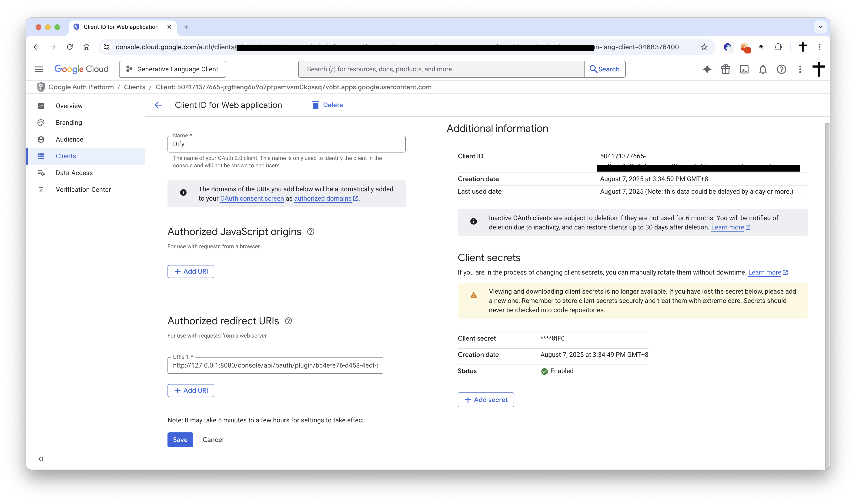Image resolution: width=856 pixels, height=504 pixels.
Task: Expand the browser tab search dropdown
Action: click(820, 27)
